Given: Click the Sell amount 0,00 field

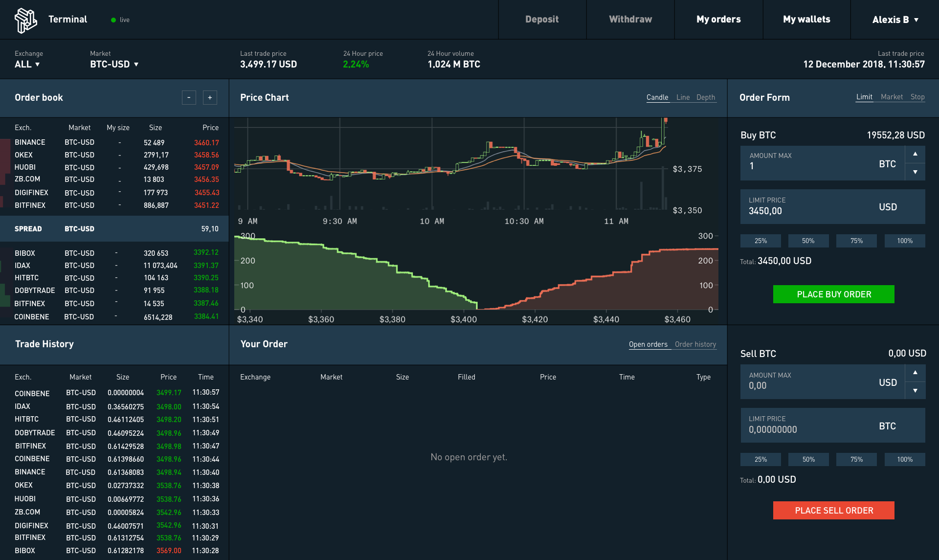Looking at the screenshot, I should point(822,382).
